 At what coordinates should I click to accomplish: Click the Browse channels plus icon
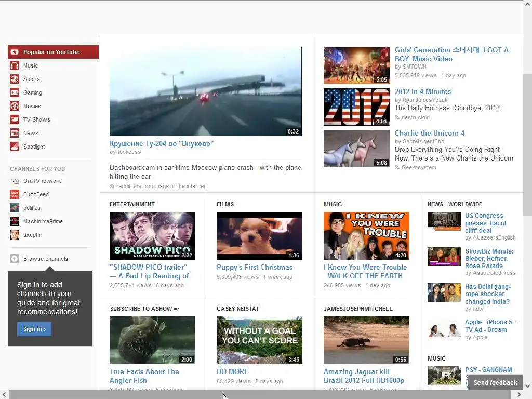[x=14, y=259]
